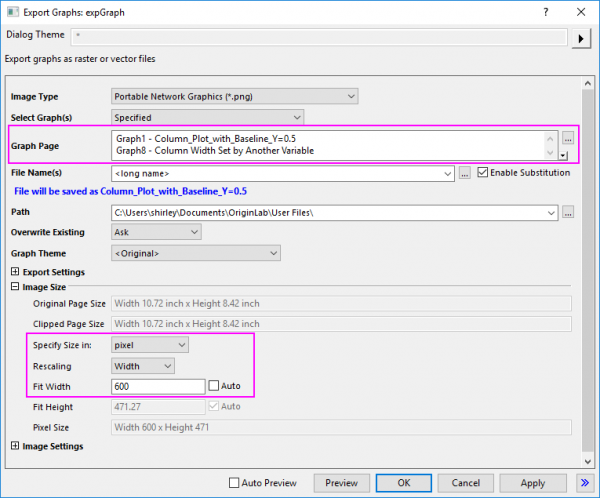Enable the Auto Preview checkbox

[x=234, y=483]
